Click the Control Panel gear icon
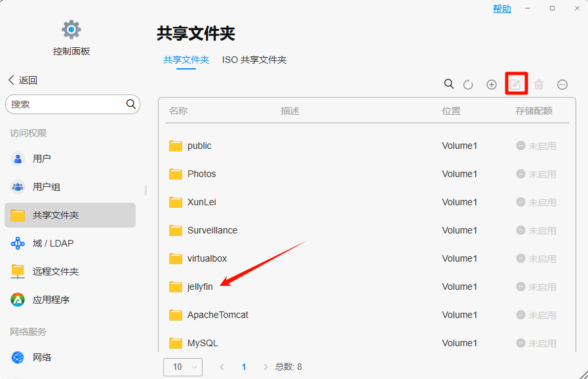The width and height of the screenshot is (588, 379). [71, 30]
